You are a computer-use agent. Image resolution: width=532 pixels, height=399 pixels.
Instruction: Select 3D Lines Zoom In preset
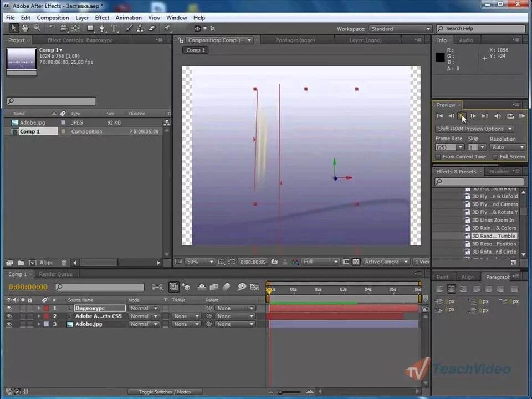coord(493,220)
